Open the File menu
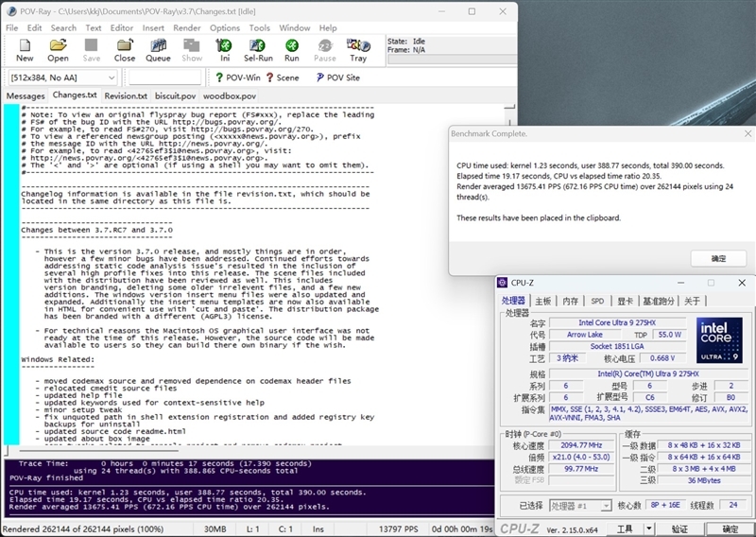The width and height of the screenshot is (756, 537). coord(11,28)
